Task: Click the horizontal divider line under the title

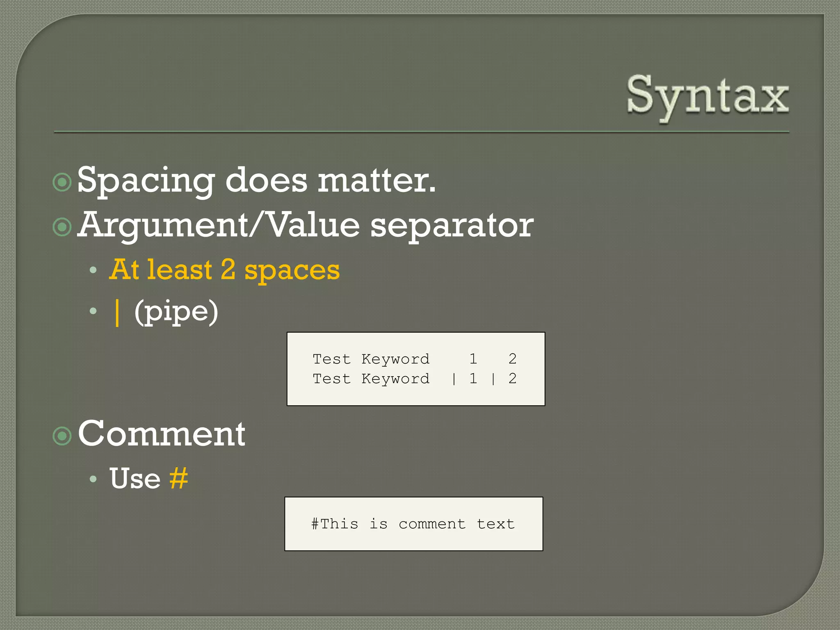Action: 421,132
